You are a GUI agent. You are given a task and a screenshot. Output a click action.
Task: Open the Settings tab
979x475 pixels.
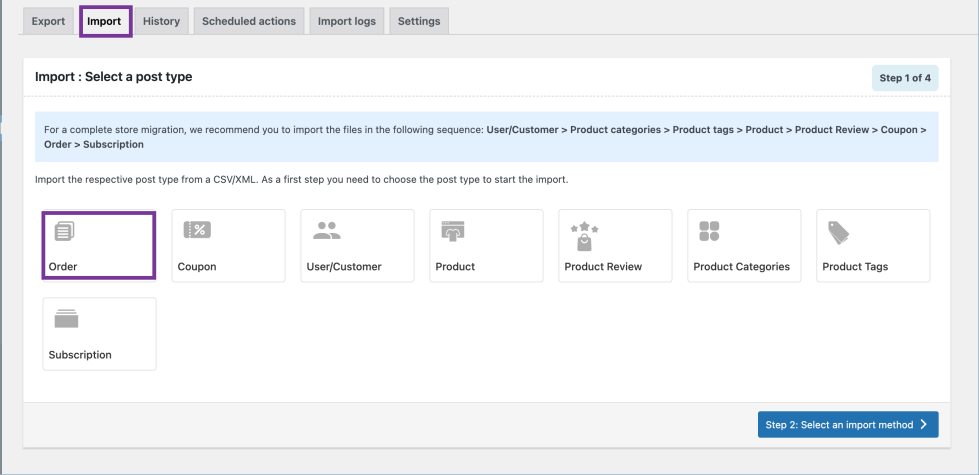pyautogui.click(x=418, y=21)
